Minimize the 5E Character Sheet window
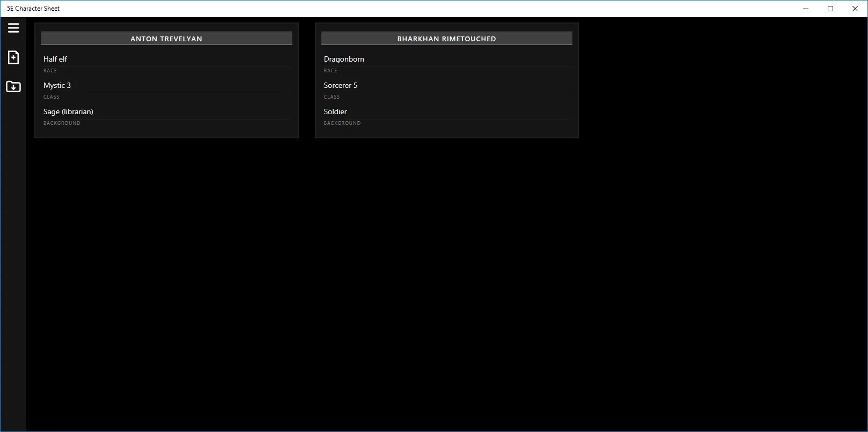Image resolution: width=868 pixels, height=432 pixels. tap(806, 9)
